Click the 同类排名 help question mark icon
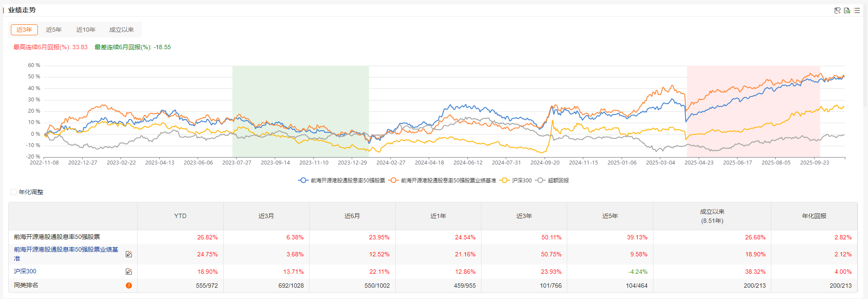868x299 pixels. coord(129,286)
